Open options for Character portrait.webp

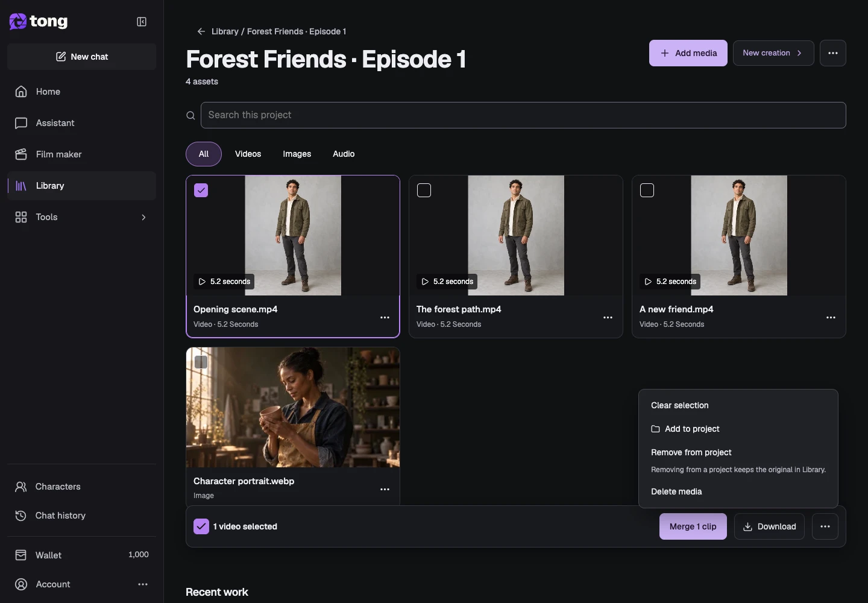[x=385, y=490]
